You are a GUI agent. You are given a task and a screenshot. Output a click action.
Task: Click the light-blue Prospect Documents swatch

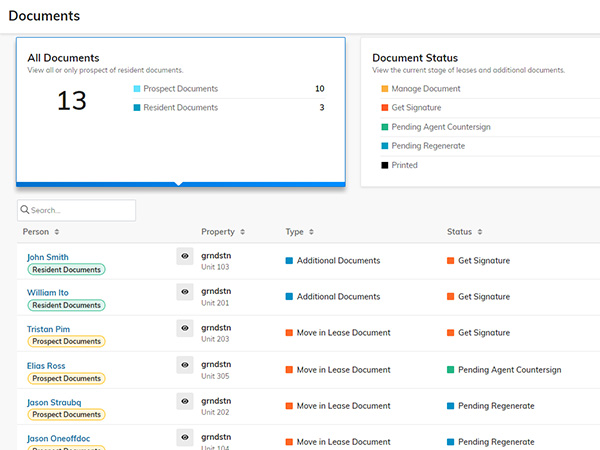point(137,89)
